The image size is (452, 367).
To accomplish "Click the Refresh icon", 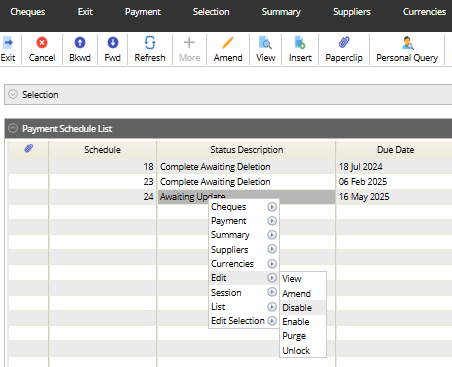I will click(x=150, y=43).
